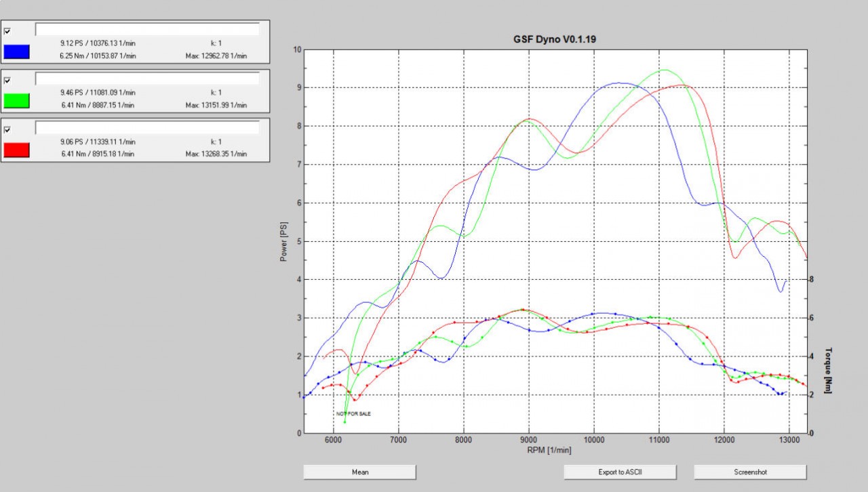Click the red run's name field
Viewport: 868px width, 492px height.
click(x=146, y=129)
